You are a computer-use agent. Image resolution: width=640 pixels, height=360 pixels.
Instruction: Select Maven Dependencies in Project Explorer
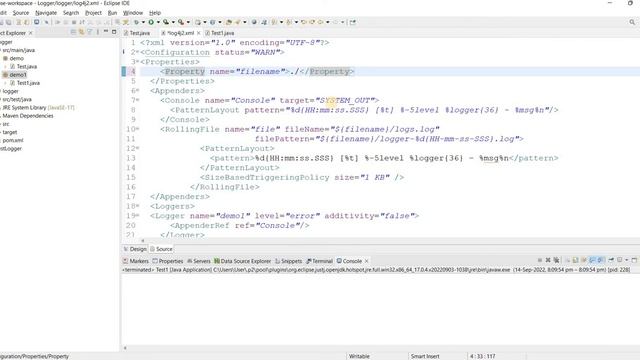coord(28,116)
